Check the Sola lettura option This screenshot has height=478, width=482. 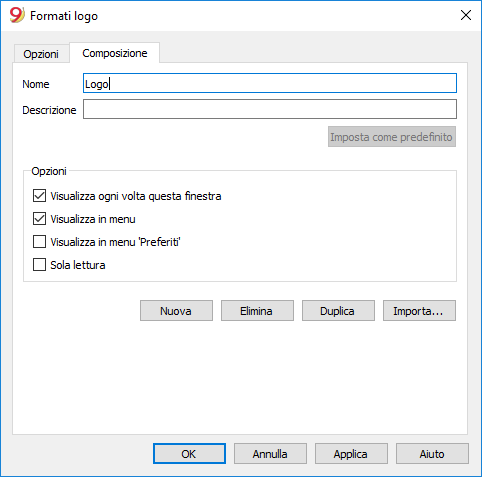tap(39, 265)
